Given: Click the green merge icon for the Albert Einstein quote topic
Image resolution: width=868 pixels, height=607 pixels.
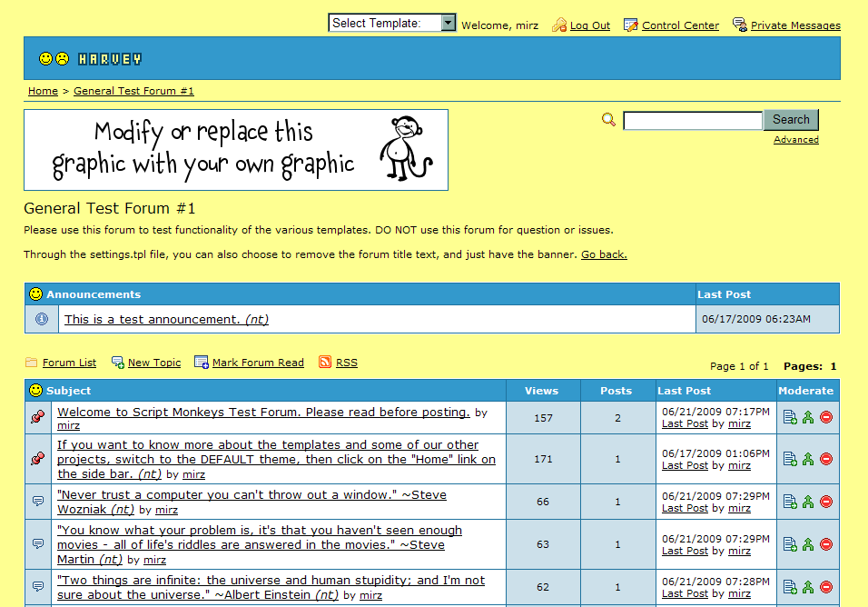Looking at the screenshot, I should [808, 587].
